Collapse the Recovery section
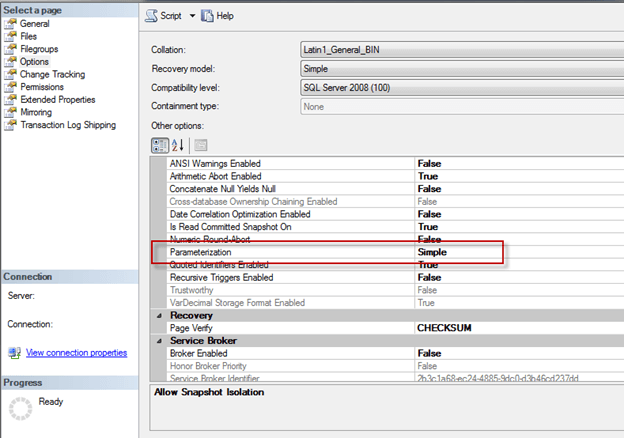624x438 pixels. 159,315
